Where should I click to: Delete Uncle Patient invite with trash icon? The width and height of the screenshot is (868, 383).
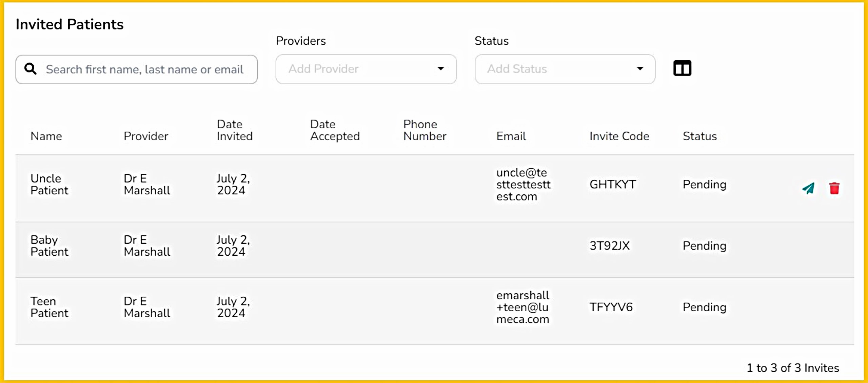point(834,188)
